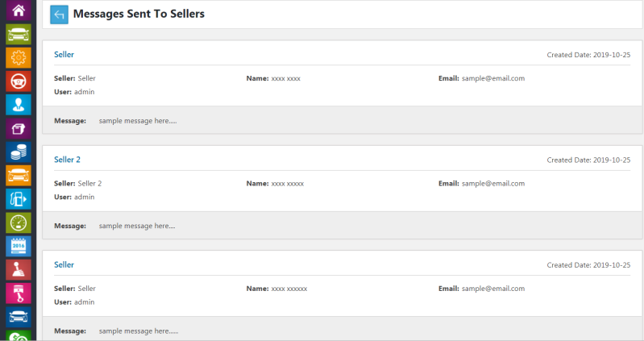Click the dark blue car icon
644x341 pixels.
click(x=18, y=316)
